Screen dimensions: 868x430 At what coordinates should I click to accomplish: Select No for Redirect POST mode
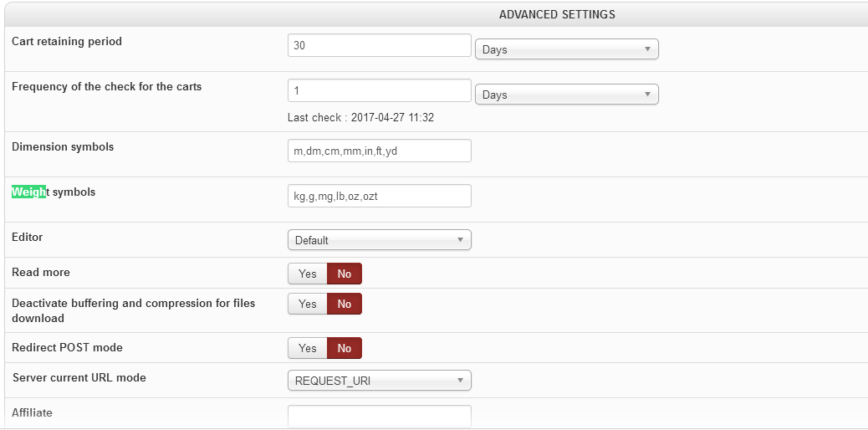(x=345, y=348)
